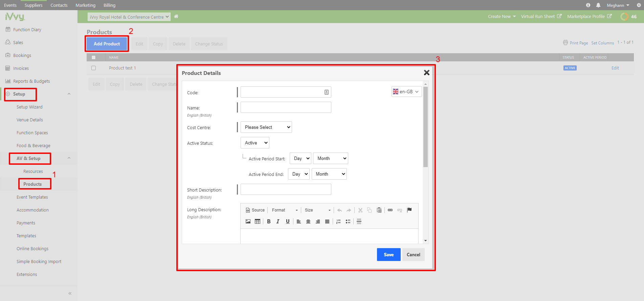The image size is (644, 301).
Task: Open the venue selector dropdown
Action: pyautogui.click(x=129, y=17)
